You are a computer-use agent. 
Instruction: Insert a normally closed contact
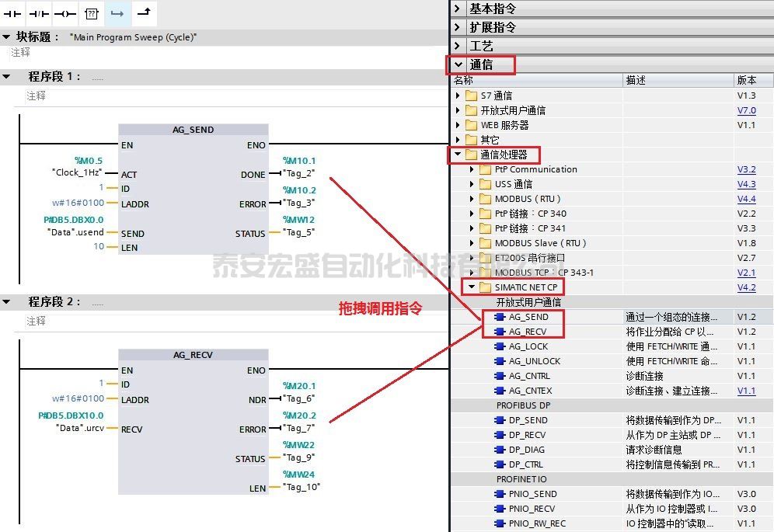click(x=39, y=13)
